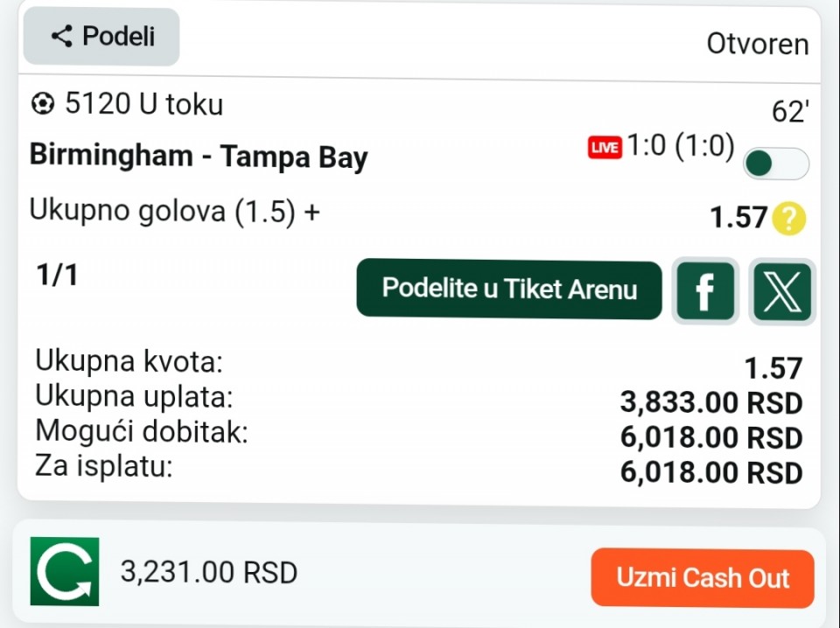The image size is (840, 628).
Task: Share the ticket on X
Action: click(x=782, y=292)
